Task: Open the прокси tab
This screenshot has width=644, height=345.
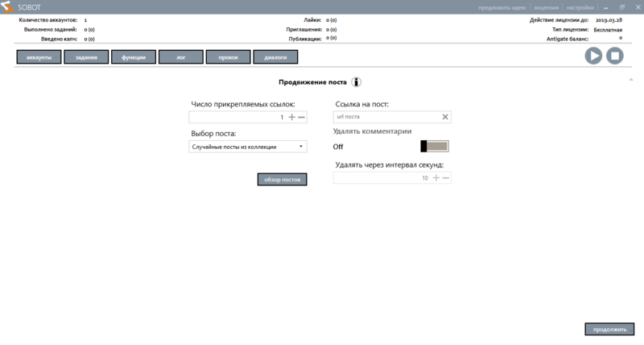Action: pyautogui.click(x=228, y=57)
